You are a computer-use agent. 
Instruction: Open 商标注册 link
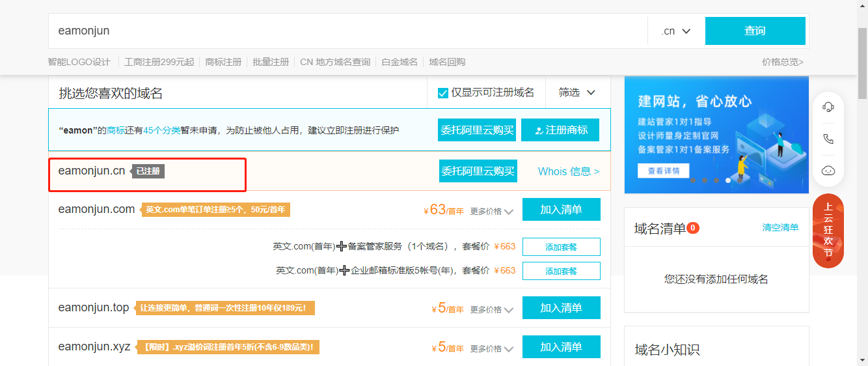(223, 62)
